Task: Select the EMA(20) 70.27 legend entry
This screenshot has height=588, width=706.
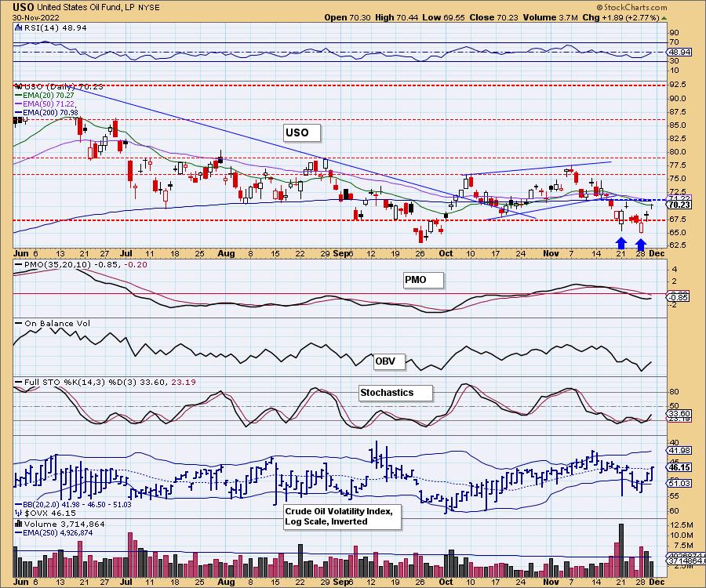Action: (x=45, y=95)
